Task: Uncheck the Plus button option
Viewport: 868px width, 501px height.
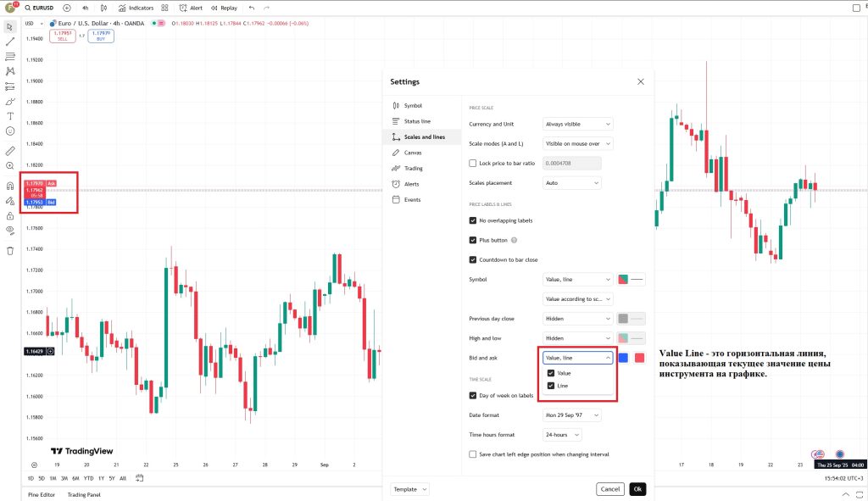Action: click(473, 240)
